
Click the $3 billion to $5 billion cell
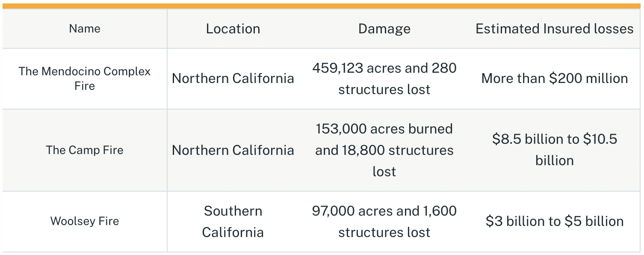[x=555, y=221]
